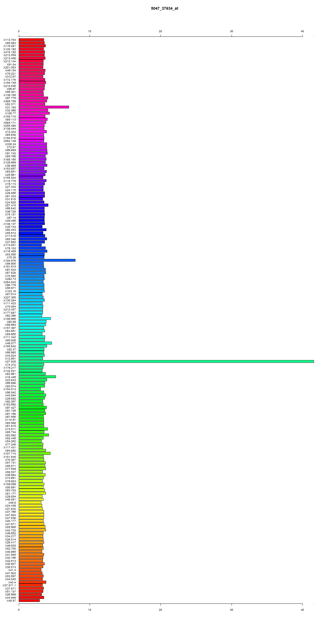Select the row label X65.583
Viewport: 322px width, 644px height.
coord(10,43)
